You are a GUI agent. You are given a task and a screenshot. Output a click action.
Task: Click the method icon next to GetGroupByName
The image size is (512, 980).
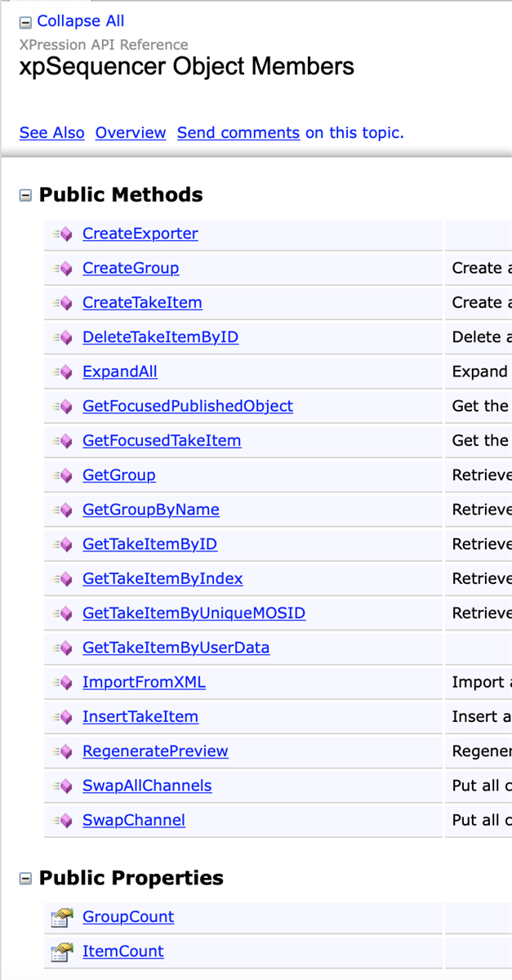tap(62, 510)
